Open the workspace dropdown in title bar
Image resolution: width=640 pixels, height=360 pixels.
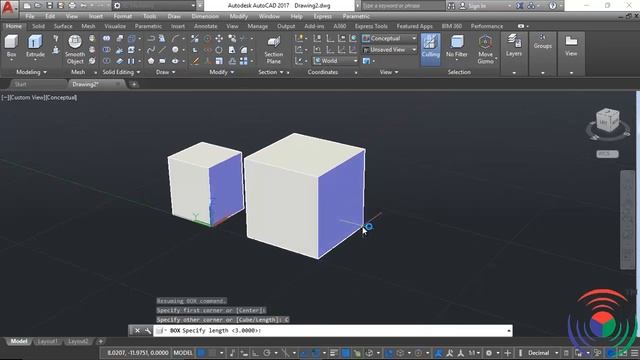tap(154, 6)
